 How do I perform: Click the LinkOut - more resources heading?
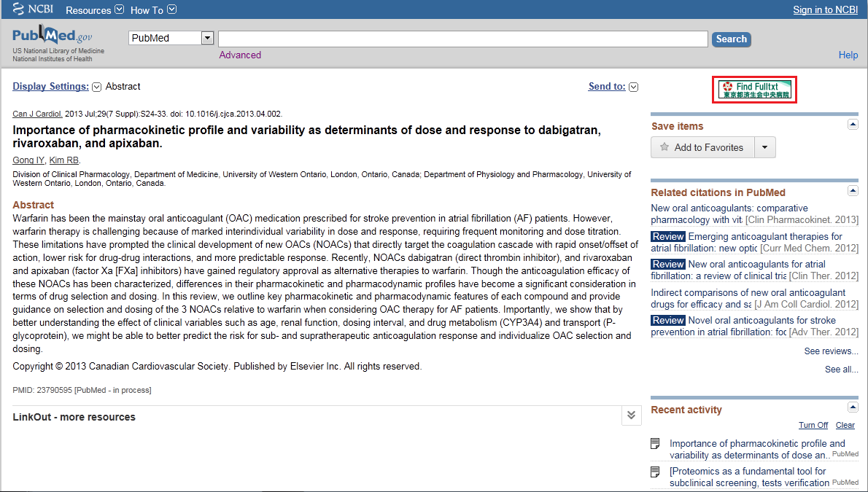click(74, 417)
